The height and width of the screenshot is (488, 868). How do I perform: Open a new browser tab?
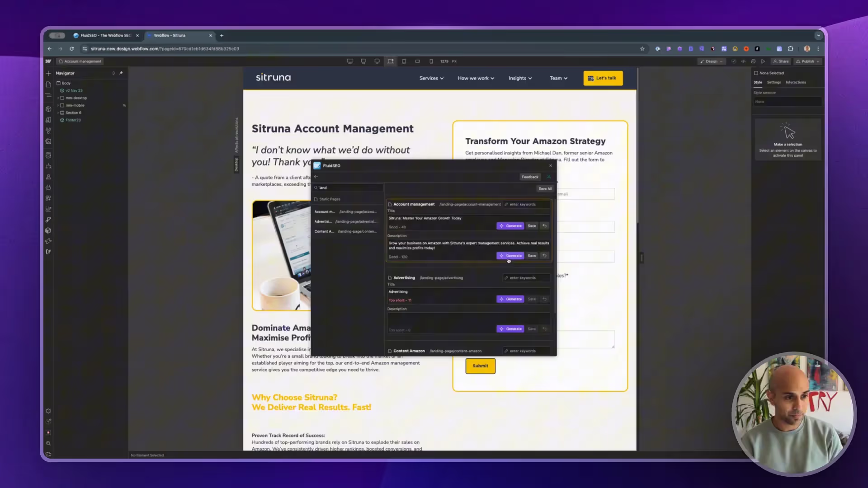click(222, 36)
